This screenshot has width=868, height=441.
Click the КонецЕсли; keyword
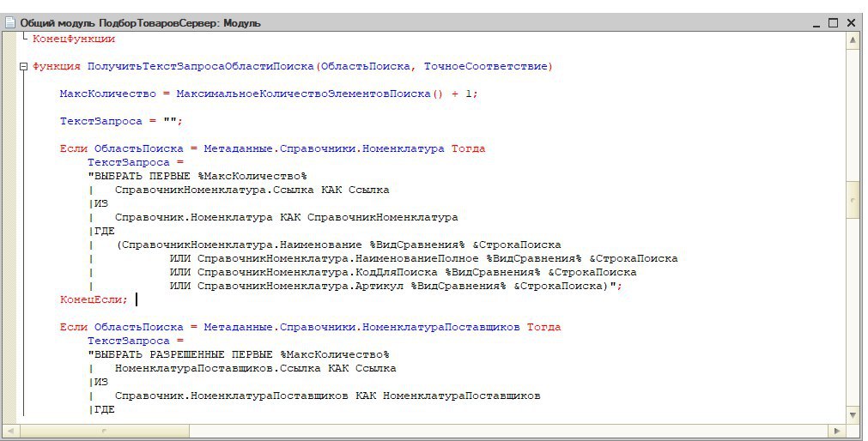click(x=94, y=299)
